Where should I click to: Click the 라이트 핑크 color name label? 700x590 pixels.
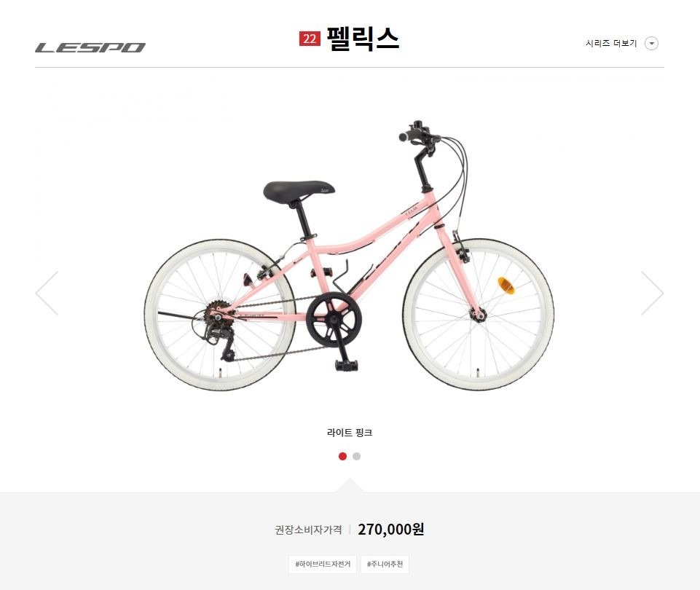click(350, 433)
